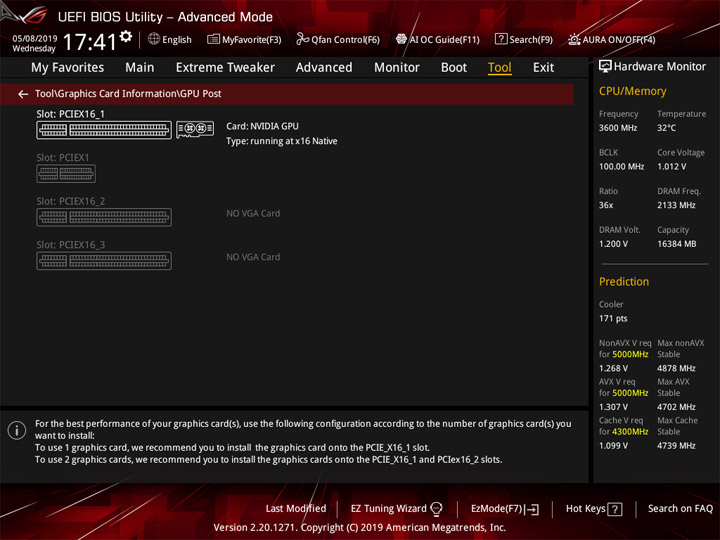
Task: Click the 4878 MHz max nonAVX value
Action: pos(676,368)
